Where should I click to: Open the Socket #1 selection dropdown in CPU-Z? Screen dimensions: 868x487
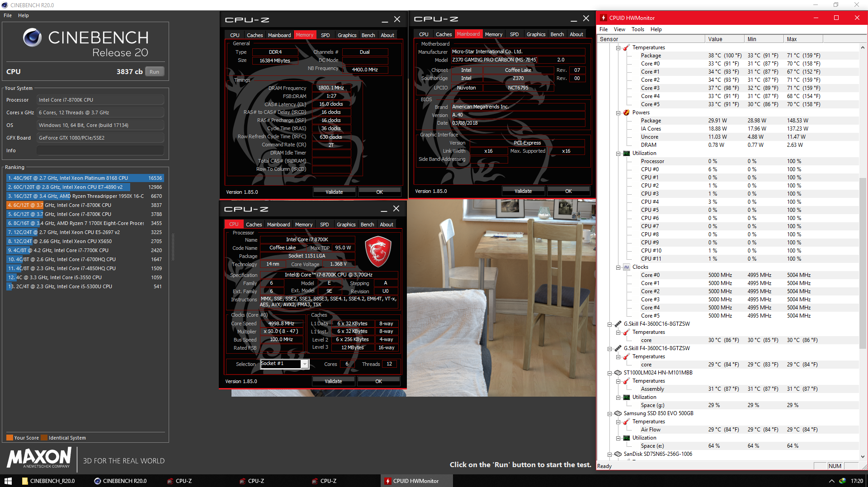[305, 364]
